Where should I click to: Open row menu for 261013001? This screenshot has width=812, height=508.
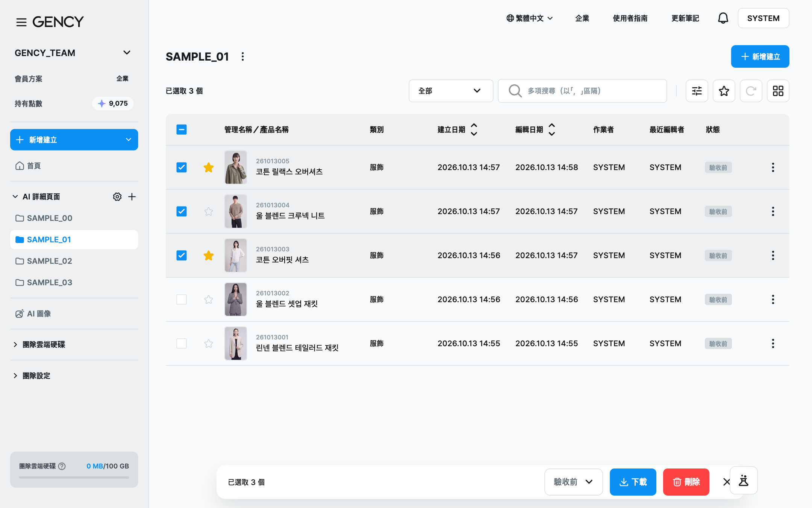point(773,344)
